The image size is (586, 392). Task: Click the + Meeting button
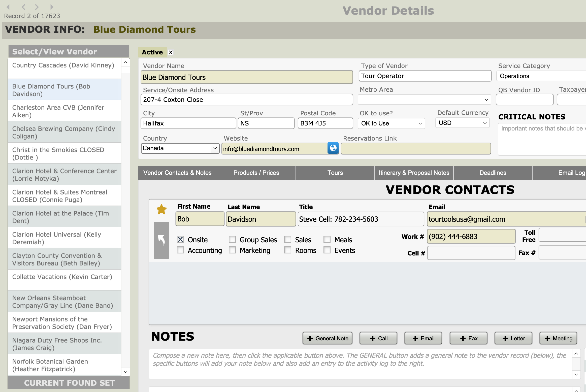558,338
